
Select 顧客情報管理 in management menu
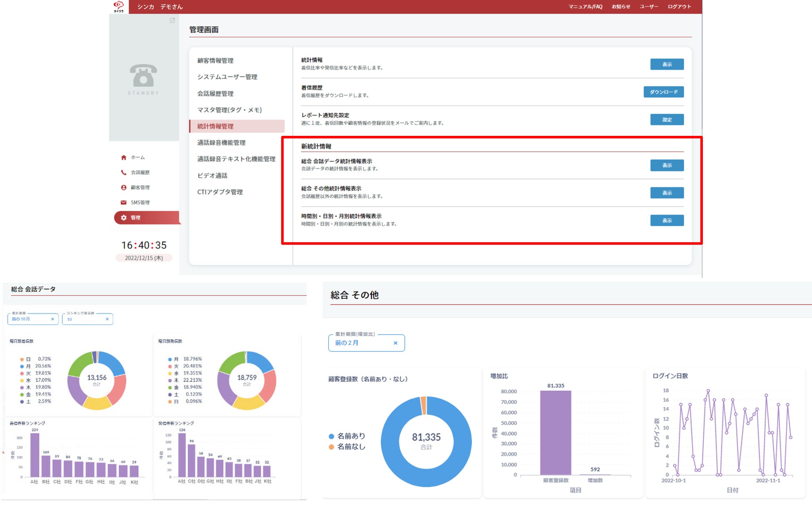coord(215,61)
